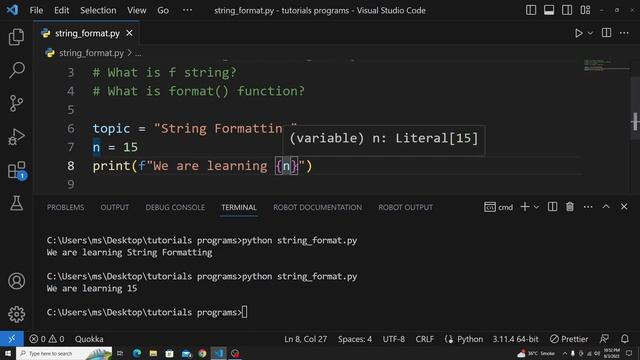Open the View menu
The image size is (640, 360).
pyautogui.click(x=136, y=10)
